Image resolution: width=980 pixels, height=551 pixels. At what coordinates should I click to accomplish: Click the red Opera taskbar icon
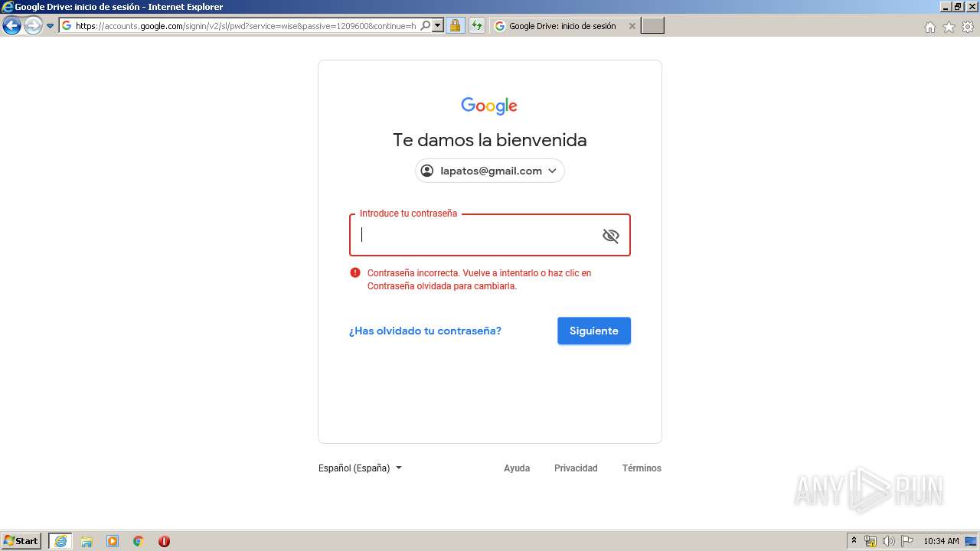[164, 541]
